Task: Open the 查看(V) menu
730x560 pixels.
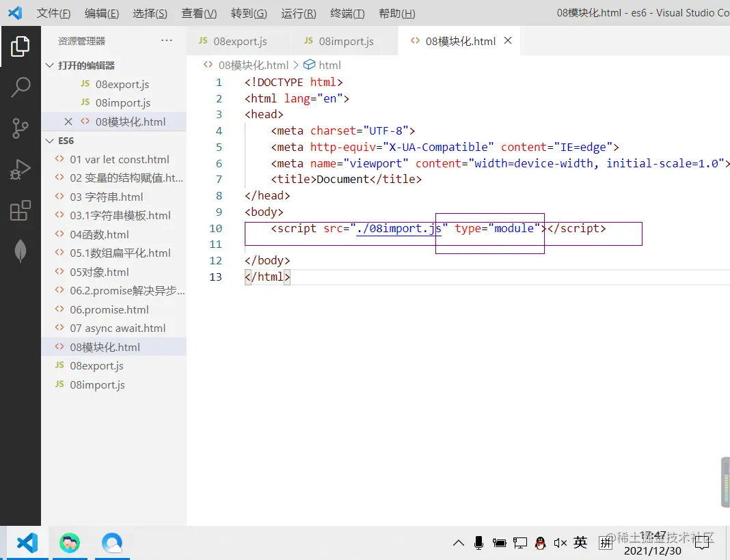Action: pos(199,13)
